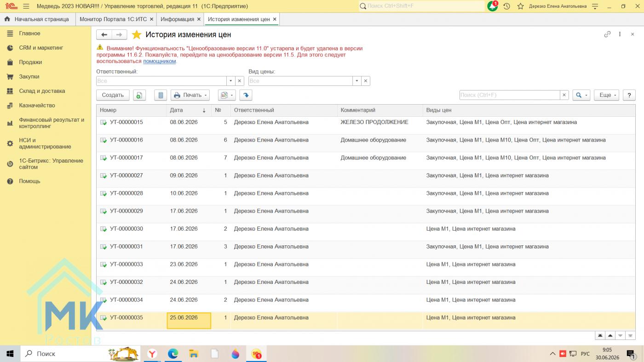The width and height of the screenshot is (644, 362).
Task: Create new document by copying icon
Action: 139,95
